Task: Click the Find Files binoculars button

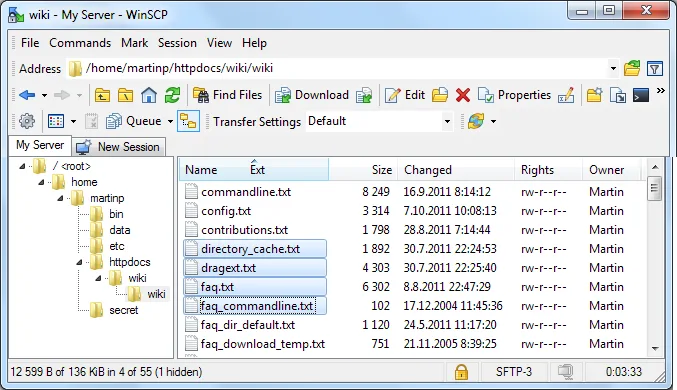Action: click(228, 95)
